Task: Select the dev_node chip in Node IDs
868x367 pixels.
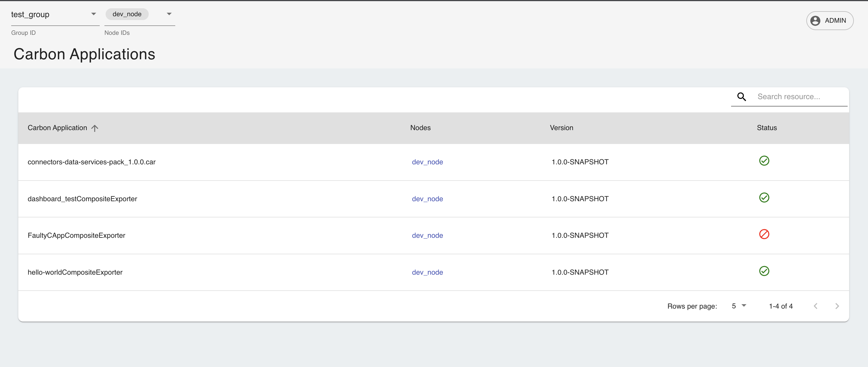Action: 127,14
